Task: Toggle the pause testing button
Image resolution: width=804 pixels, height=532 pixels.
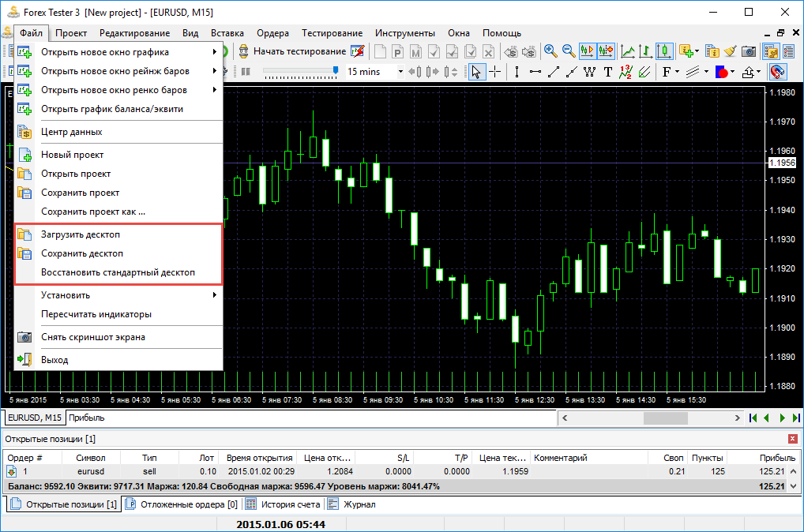Action: (246, 72)
